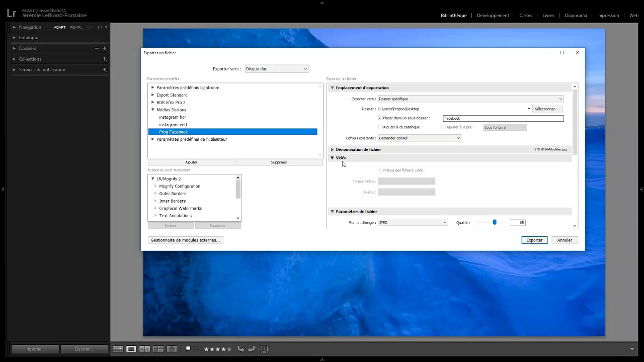644x362 pixels.
Task: Open 'Exporter vers : Disque dur' dropdown
Action: 276,69
